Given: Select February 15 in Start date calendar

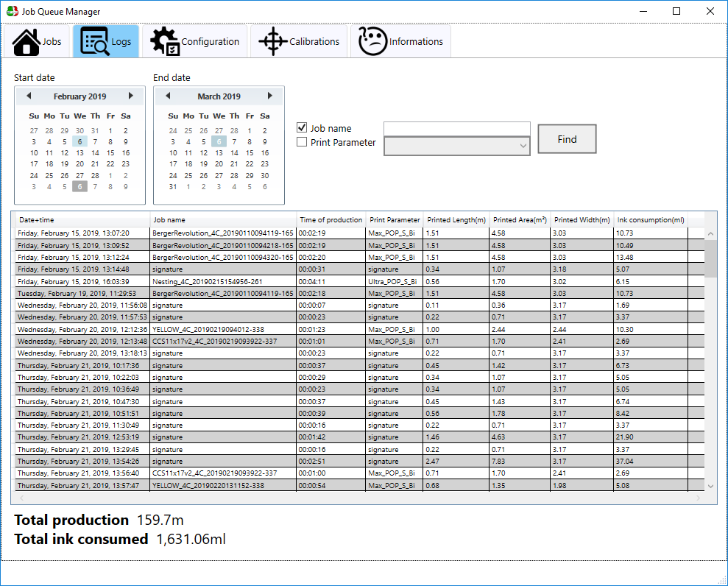Looking at the screenshot, I should click(x=110, y=153).
